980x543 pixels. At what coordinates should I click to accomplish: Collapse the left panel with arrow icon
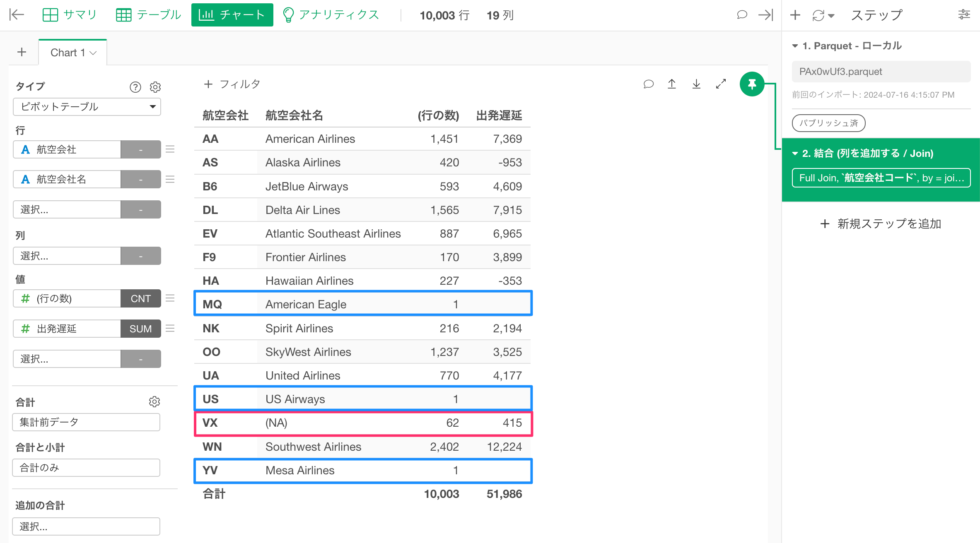(x=17, y=15)
